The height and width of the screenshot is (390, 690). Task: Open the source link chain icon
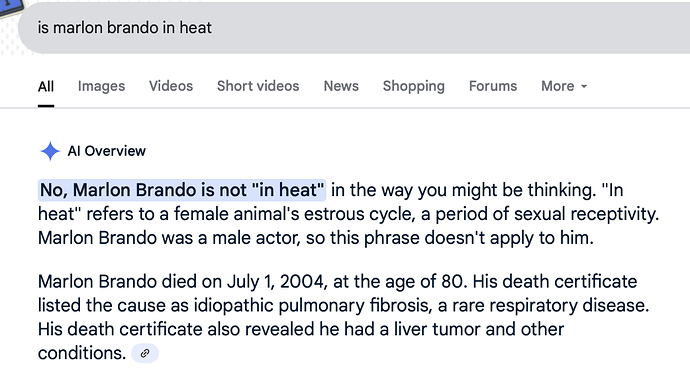145,353
